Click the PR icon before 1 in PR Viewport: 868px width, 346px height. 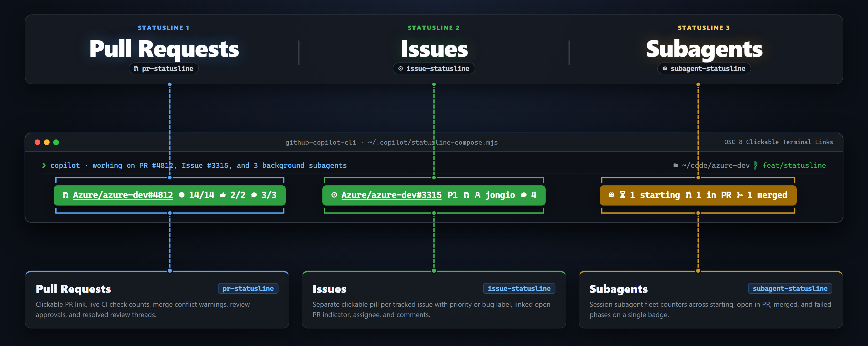click(x=689, y=195)
